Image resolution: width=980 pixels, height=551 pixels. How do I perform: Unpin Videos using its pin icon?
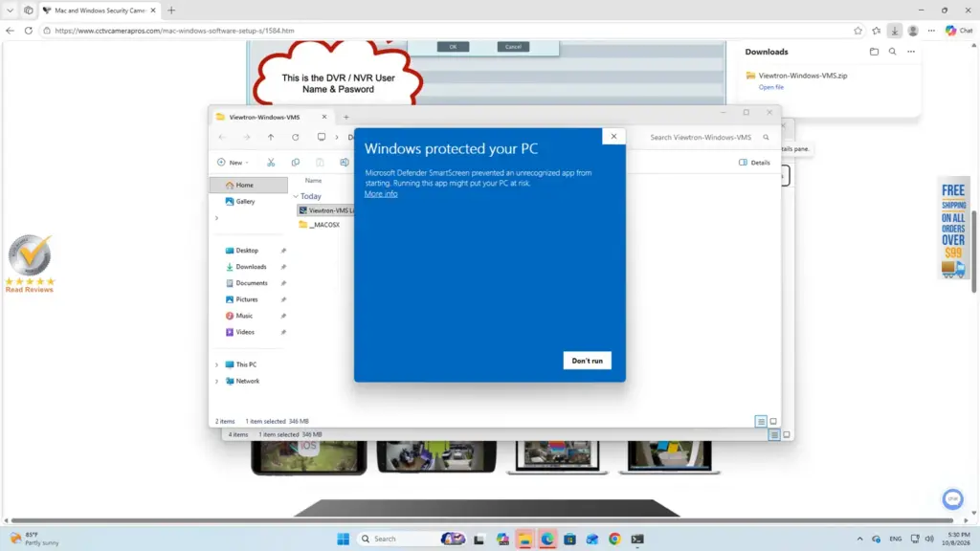coord(283,332)
